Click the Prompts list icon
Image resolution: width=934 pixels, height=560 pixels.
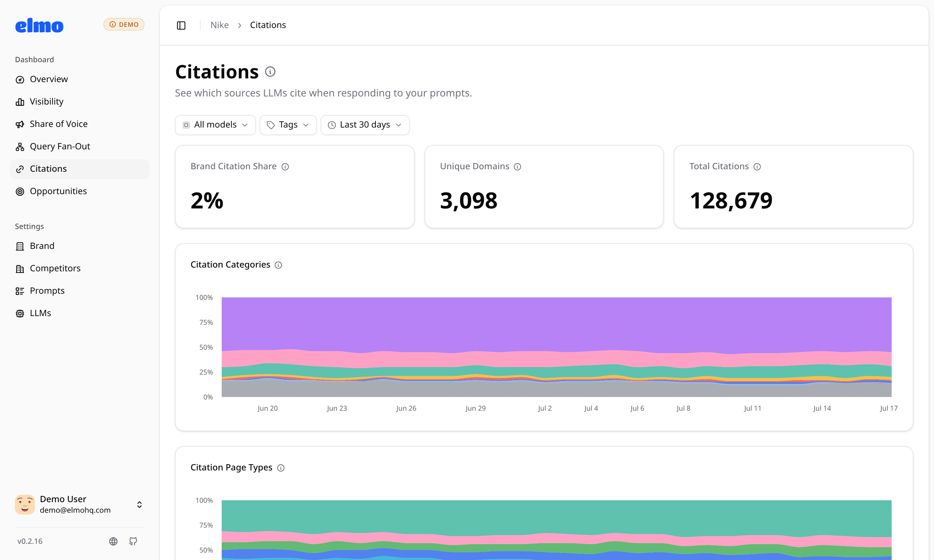(x=20, y=291)
